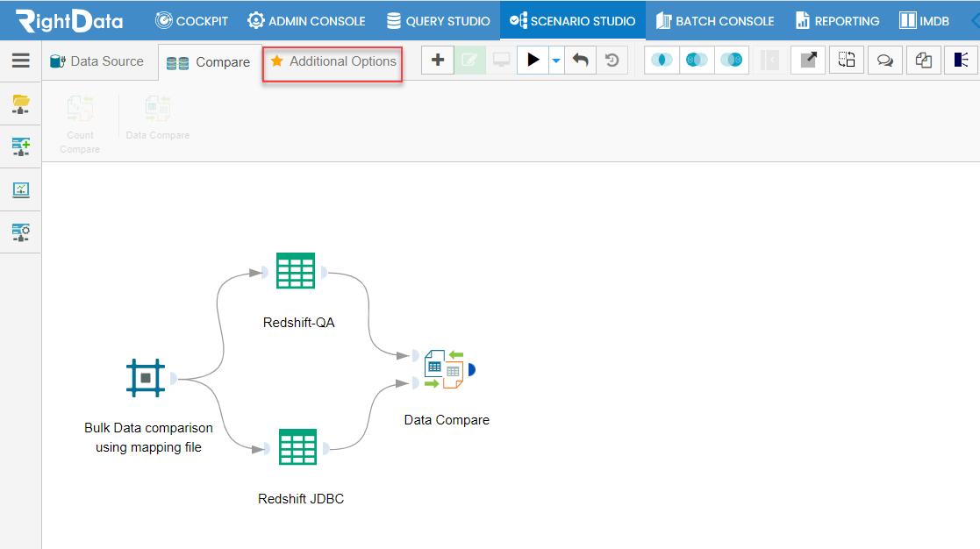Open the folder icon in the left sidebar
Screen dimensions: 980x549
point(20,103)
